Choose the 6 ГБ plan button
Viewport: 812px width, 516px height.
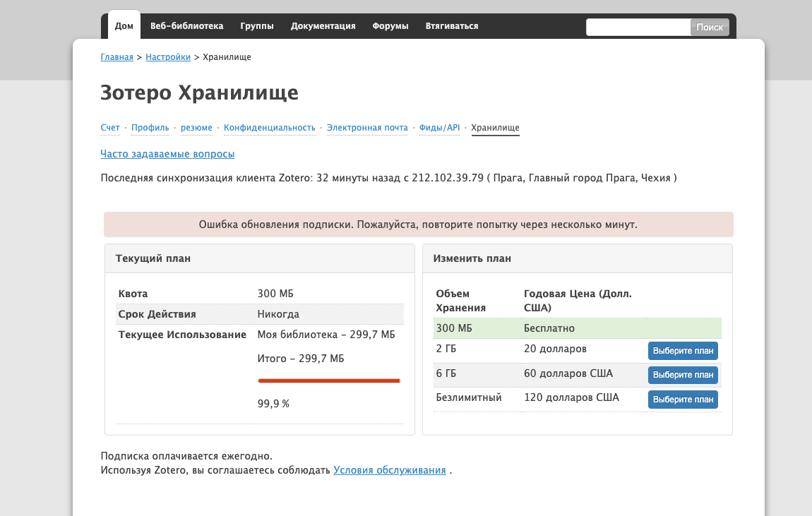[683, 375]
